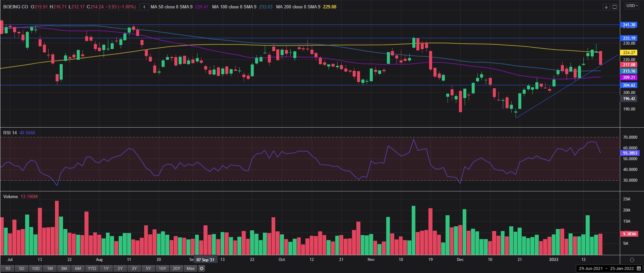Collapse the indicator legend with the chevron
644x273 pixels.
pos(144,7)
